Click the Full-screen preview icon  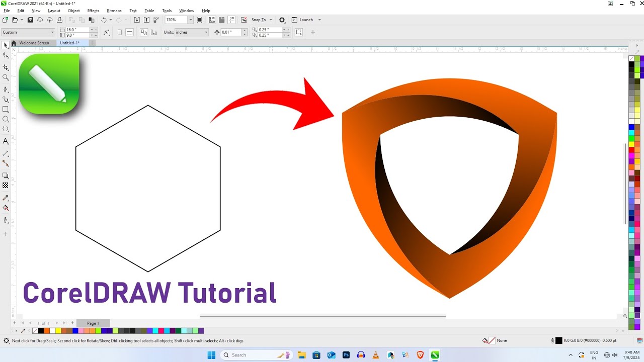point(200,20)
